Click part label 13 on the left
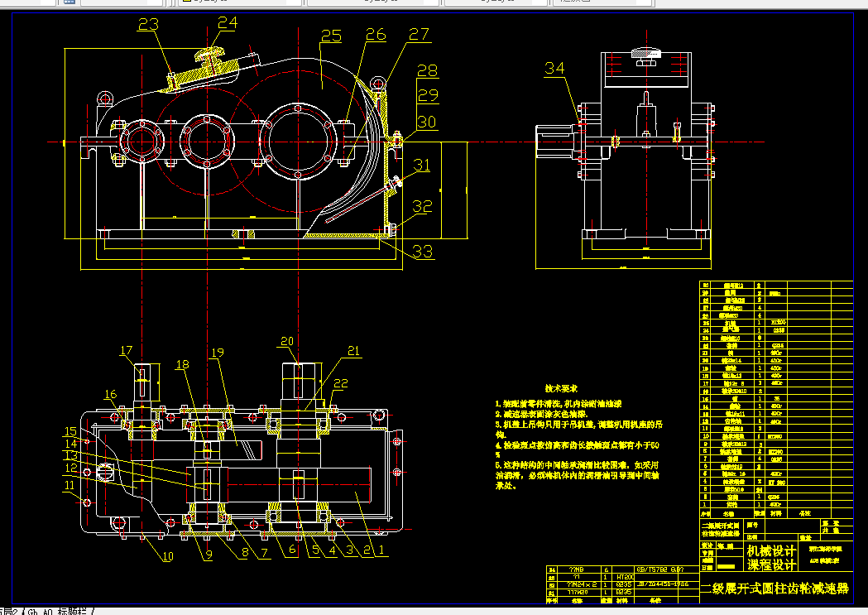This screenshot has height=615, width=868. (71, 455)
